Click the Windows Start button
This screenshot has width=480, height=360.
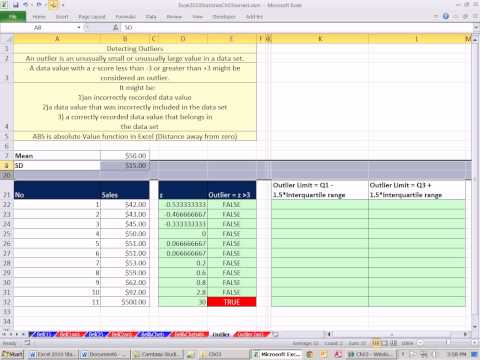click(12, 354)
